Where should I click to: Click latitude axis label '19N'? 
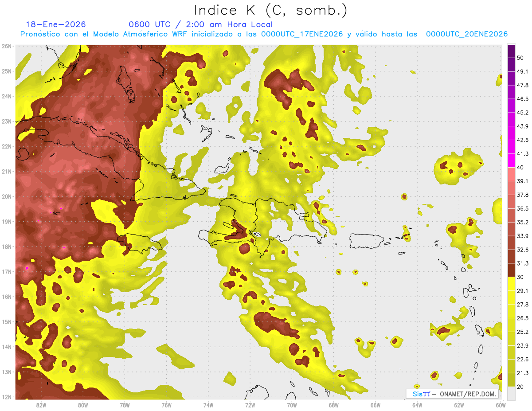click(6, 222)
